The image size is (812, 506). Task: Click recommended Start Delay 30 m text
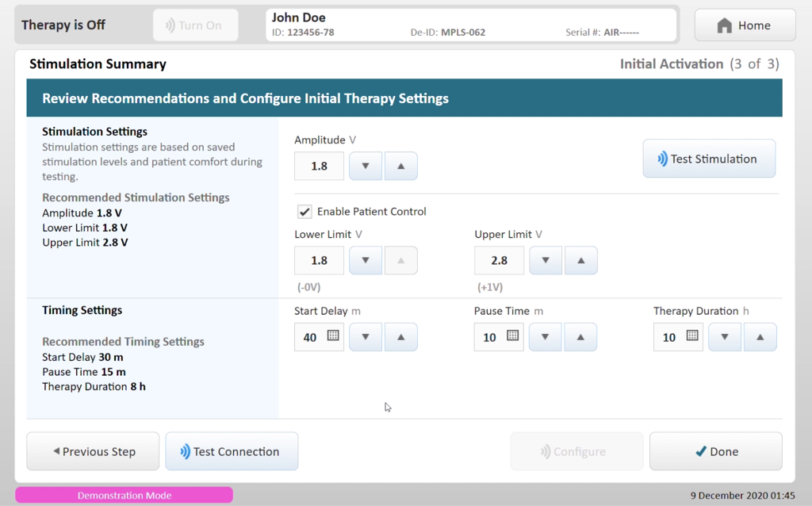coord(82,358)
